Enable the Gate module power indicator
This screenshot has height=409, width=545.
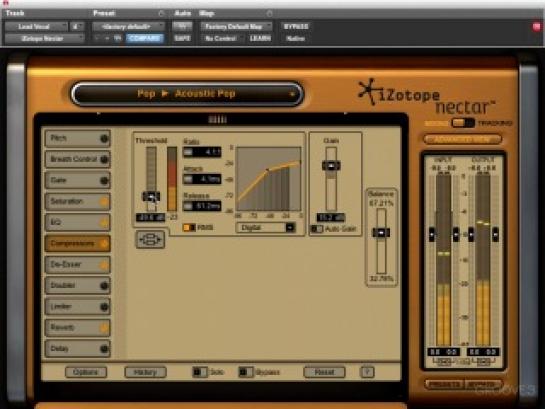coord(104,181)
